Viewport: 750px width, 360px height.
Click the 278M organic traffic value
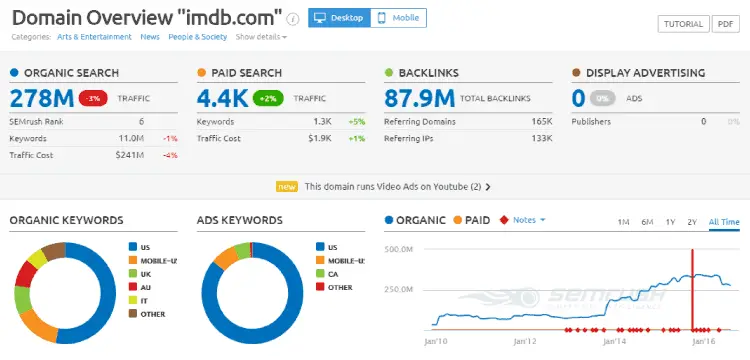42,98
